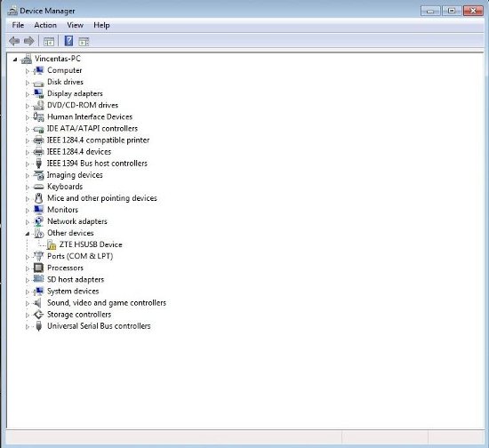Click the IEEE 1394 Bus host controllers icon
489x448 pixels.
point(38,164)
